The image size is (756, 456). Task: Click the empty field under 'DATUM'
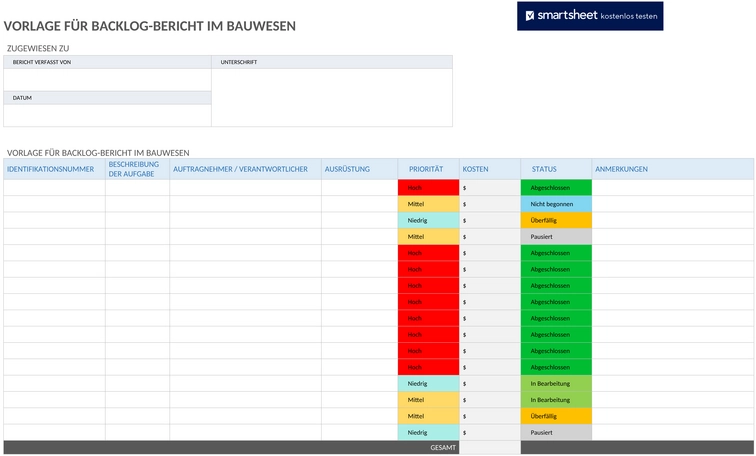(x=108, y=116)
